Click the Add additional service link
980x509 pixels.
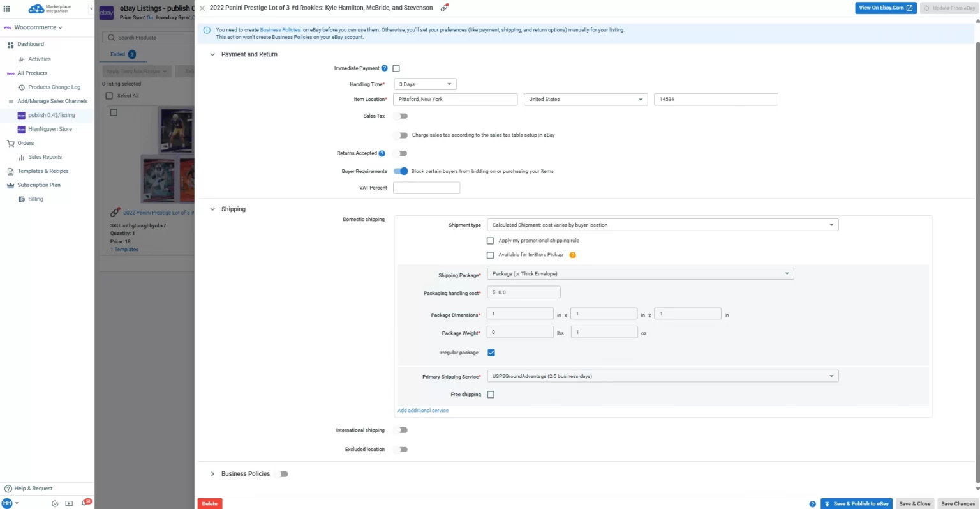tap(423, 411)
